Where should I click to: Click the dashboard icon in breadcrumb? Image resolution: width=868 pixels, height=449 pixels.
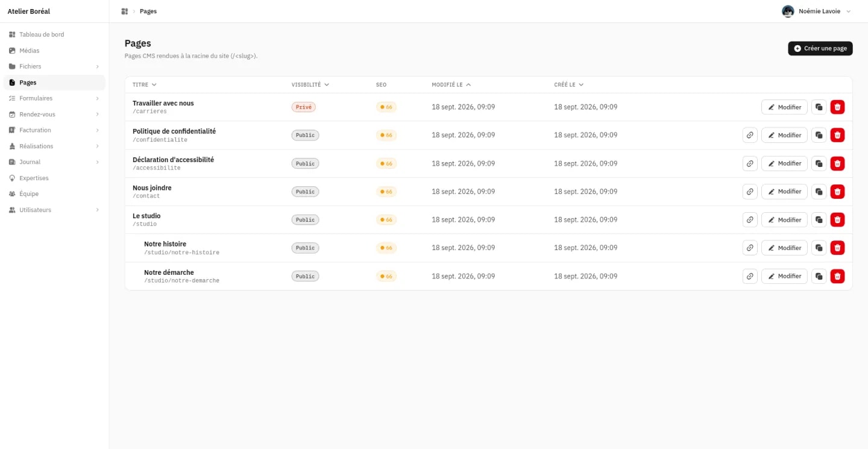[125, 11]
